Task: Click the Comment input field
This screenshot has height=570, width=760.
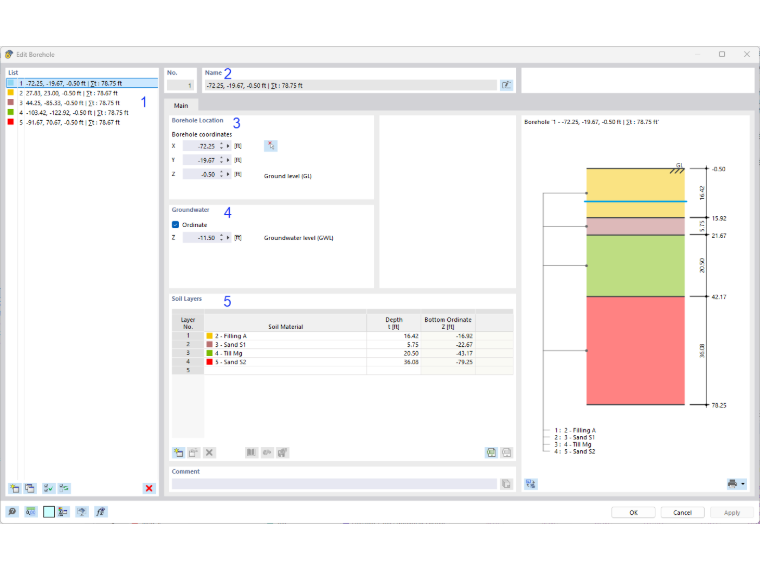Action: point(334,484)
